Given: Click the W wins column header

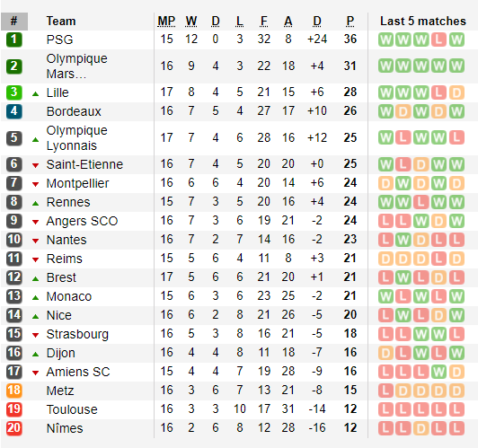Looking at the screenshot, I should click(x=191, y=21).
